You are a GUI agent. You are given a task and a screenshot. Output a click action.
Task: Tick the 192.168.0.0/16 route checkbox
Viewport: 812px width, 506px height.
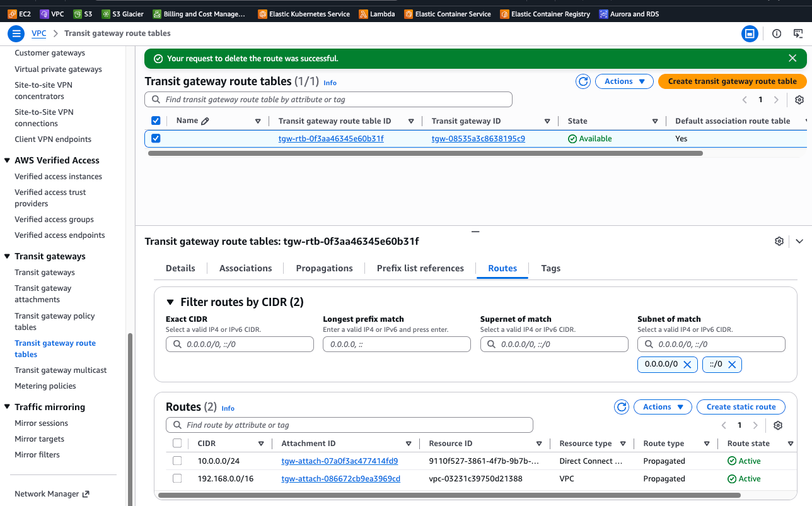[177, 479]
